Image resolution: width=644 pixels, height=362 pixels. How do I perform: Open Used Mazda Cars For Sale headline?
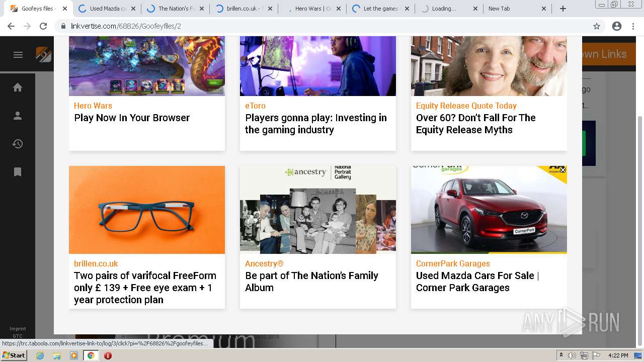click(x=477, y=282)
